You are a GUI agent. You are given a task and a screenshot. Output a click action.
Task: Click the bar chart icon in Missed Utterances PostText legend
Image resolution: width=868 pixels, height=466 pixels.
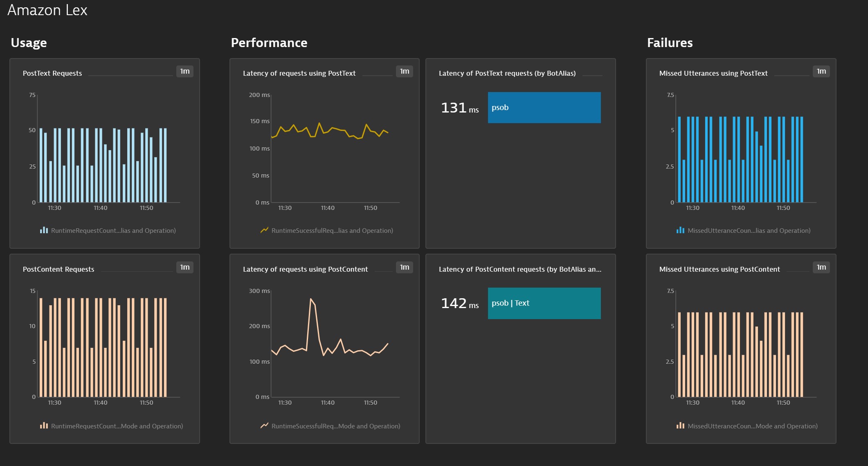coord(680,230)
